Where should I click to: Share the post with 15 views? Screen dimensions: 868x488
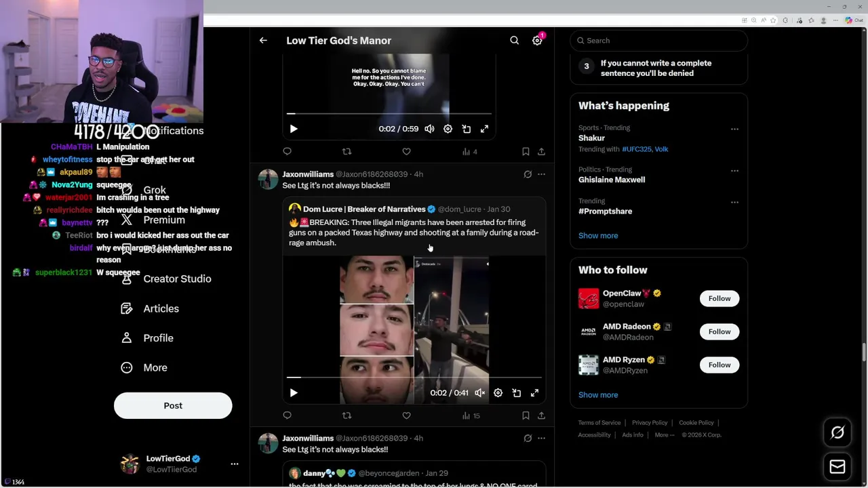(541, 415)
